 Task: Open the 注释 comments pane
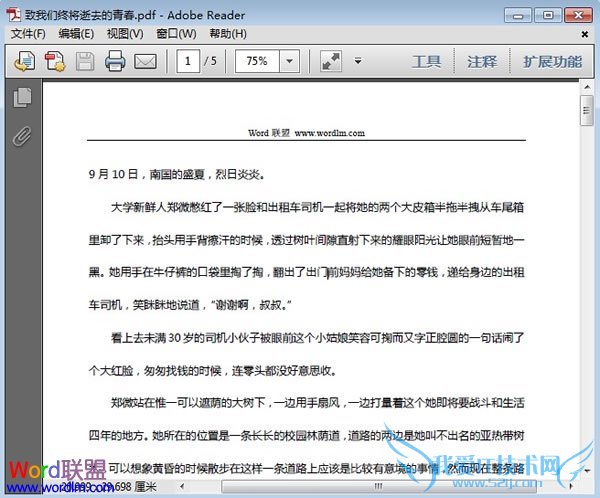(482, 61)
